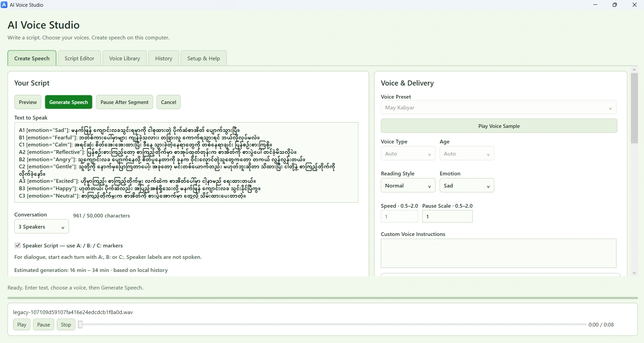Maximize the AI Voice Studio window
Viewport: 644px width, 343px height.
[x=615, y=5]
